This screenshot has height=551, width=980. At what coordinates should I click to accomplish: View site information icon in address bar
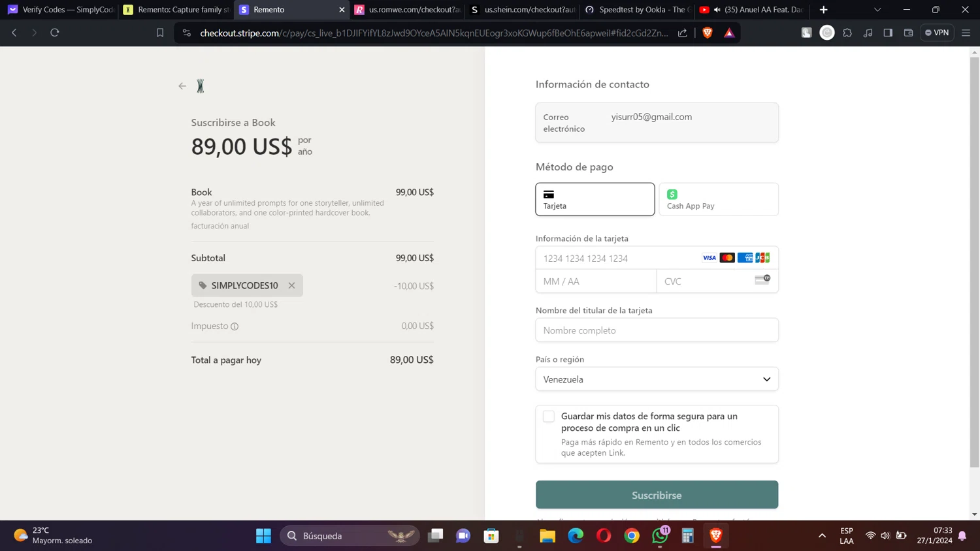point(187,33)
